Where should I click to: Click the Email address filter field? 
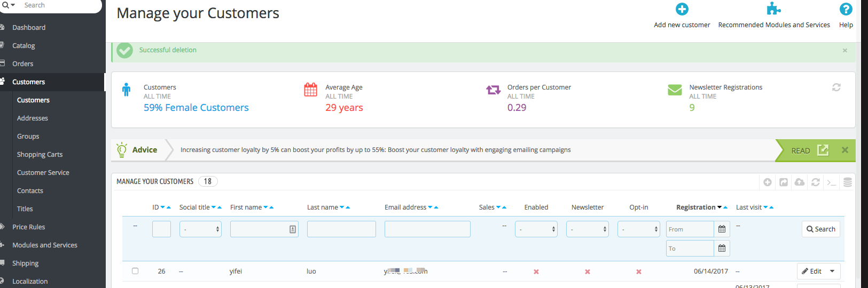coord(427,229)
